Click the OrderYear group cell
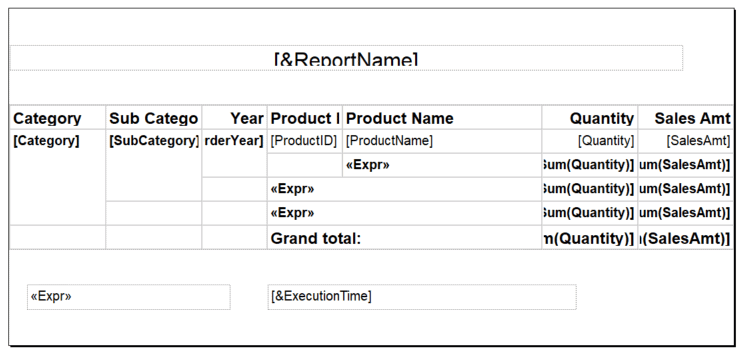 (x=234, y=153)
